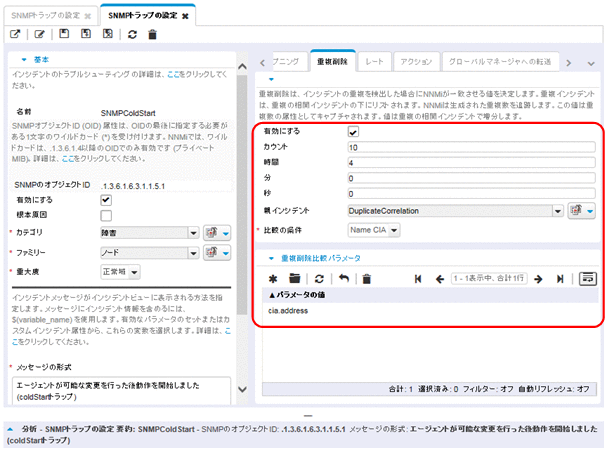Click the lookup dropdown arrow beside 親インシデント icon

tap(590, 211)
